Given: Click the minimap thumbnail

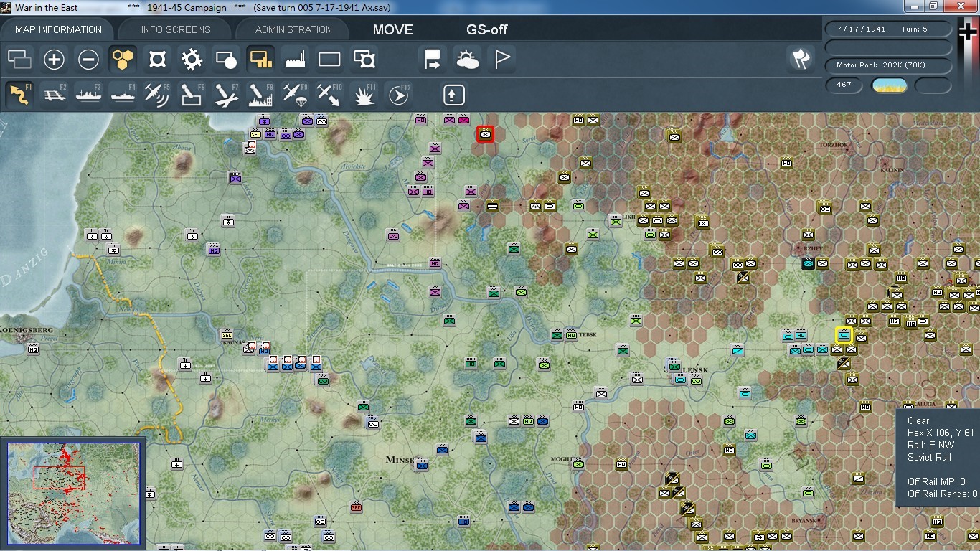Looking at the screenshot, I should [x=73, y=495].
